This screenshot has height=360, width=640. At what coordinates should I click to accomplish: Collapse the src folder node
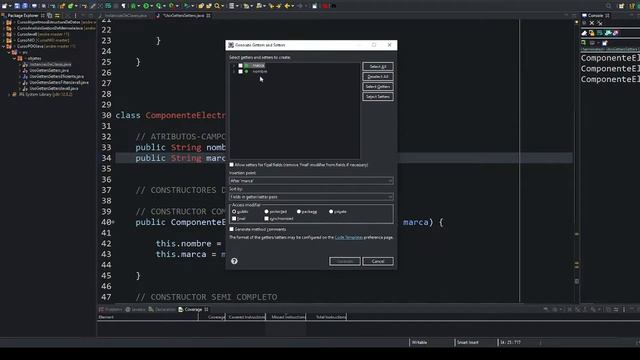(9, 52)
